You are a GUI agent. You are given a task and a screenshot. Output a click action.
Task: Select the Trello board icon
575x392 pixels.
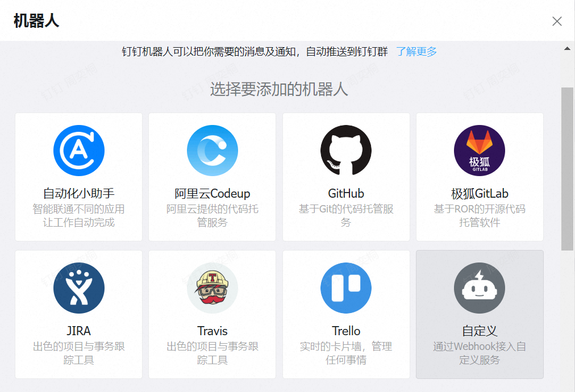346,288
